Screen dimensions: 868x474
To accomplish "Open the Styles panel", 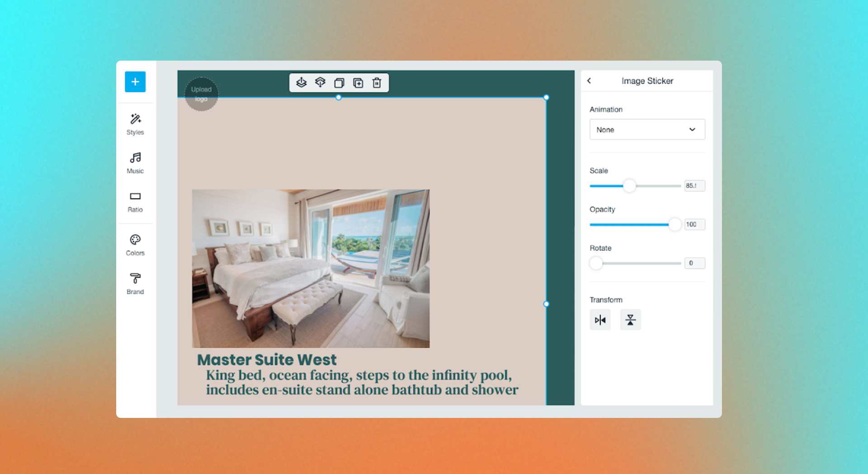I will pyautogui.click(x=135, y=124).
